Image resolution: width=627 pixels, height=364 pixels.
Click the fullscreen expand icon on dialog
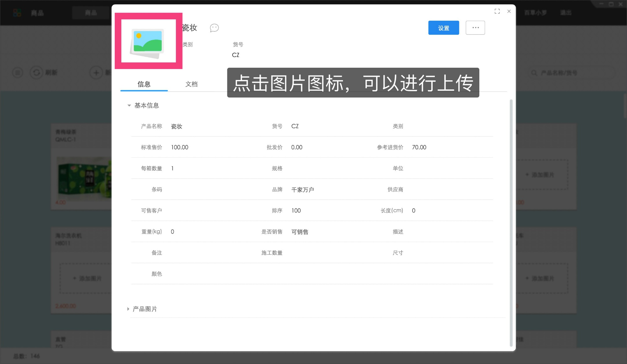(497, 11)
